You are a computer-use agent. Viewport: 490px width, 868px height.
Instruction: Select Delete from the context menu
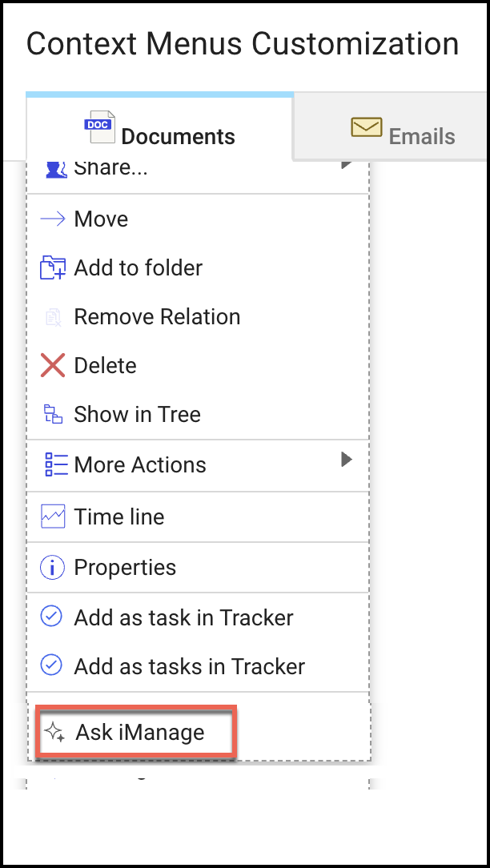click(x=105, y=365)
